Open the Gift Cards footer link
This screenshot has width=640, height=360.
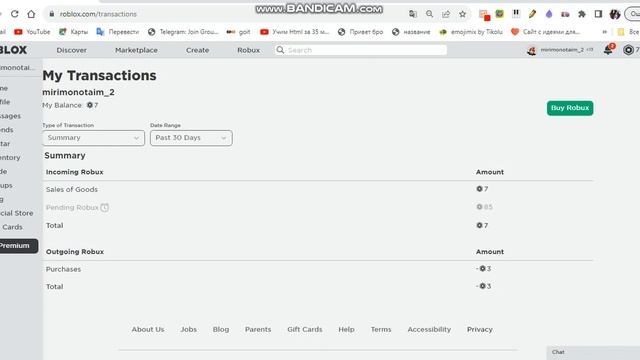coord(304,329)
